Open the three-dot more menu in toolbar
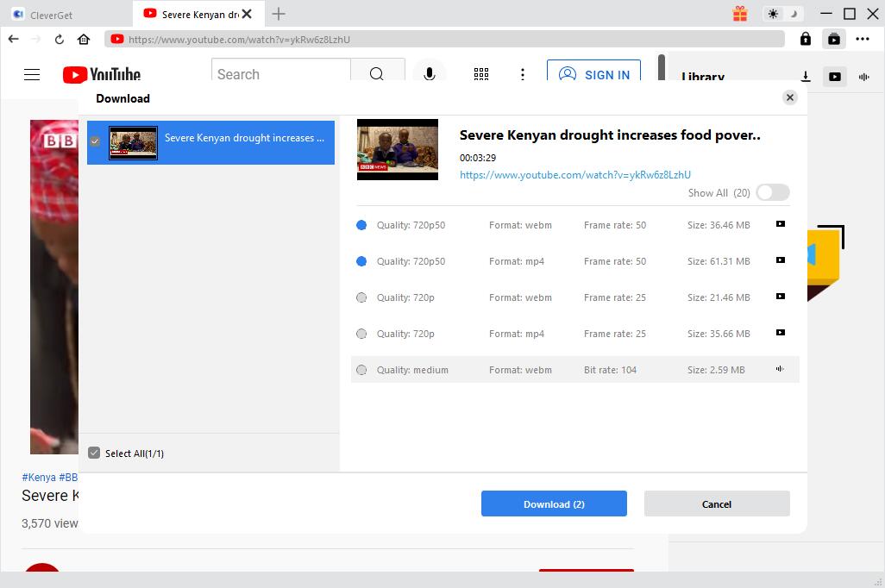Screen dimensions: 885x588 coord(863,39)
